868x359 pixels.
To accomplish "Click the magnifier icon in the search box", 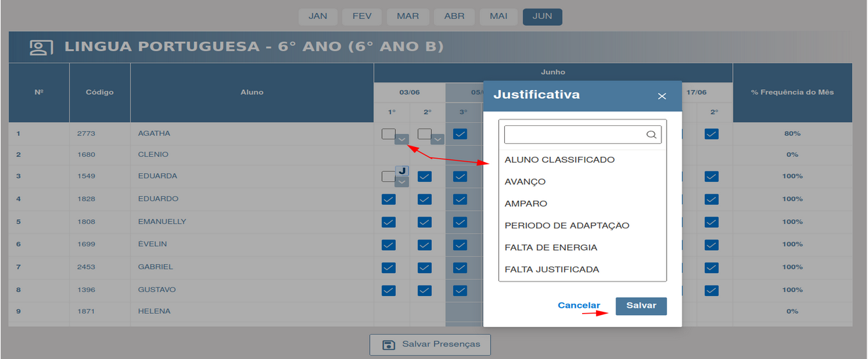I will click(x=651, y=135).
